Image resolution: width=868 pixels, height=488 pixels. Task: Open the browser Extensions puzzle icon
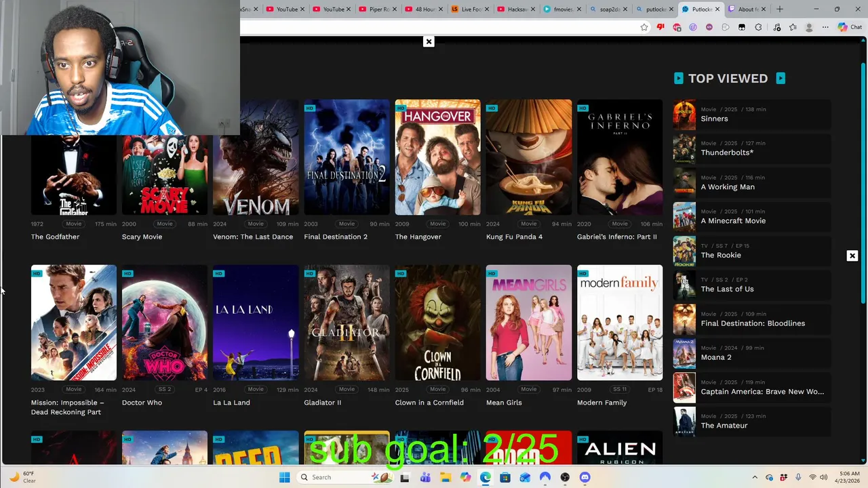click(x=758, y=27)
